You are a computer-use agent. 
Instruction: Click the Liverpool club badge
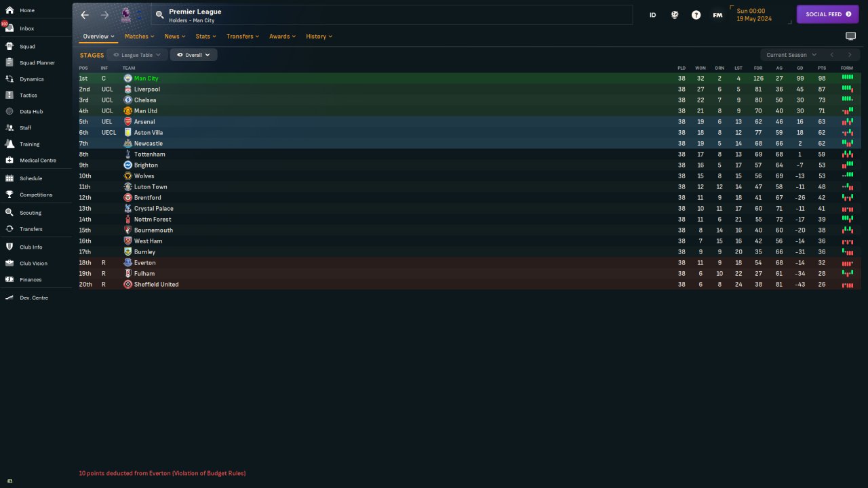coord(127,89)
